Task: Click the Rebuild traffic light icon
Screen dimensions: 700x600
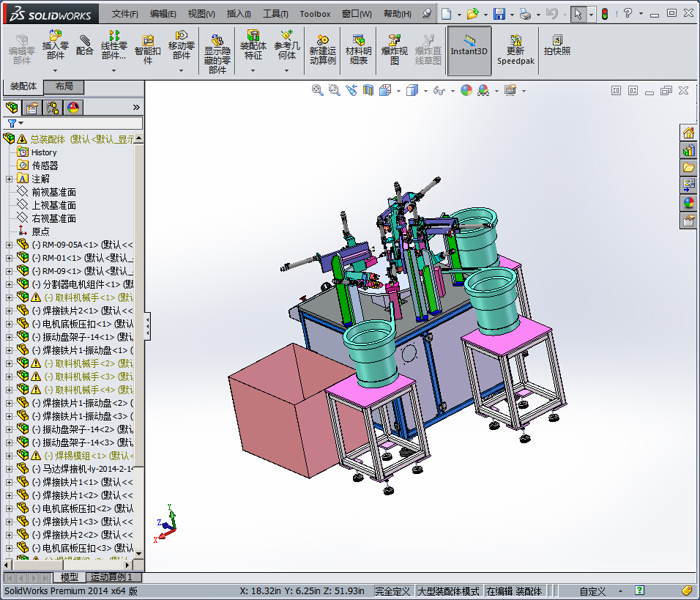Action: pyautogui.click(x=605, y=14)
